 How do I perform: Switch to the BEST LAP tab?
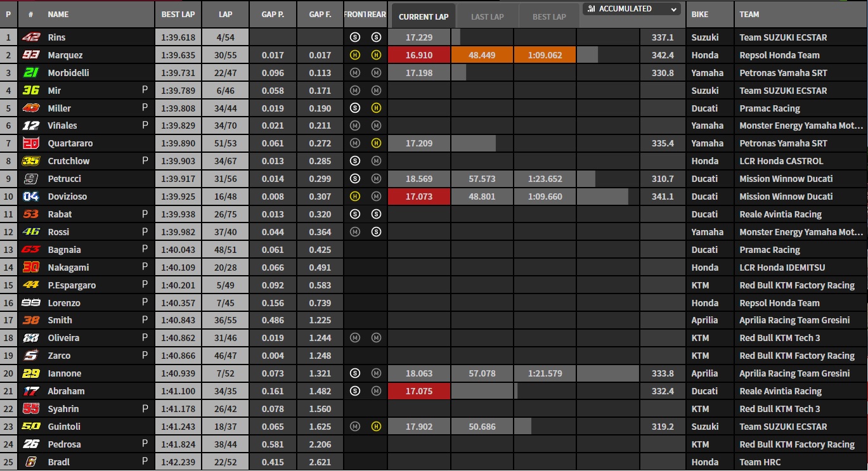549,16
